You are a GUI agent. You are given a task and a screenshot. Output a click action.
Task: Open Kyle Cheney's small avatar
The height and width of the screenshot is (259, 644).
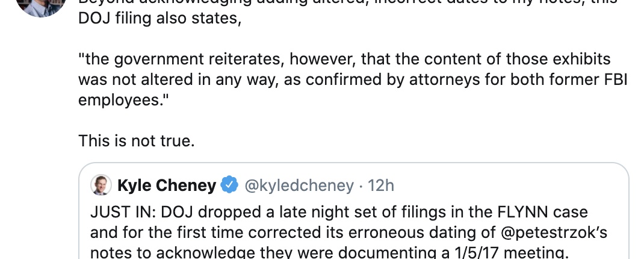point(101,186)
